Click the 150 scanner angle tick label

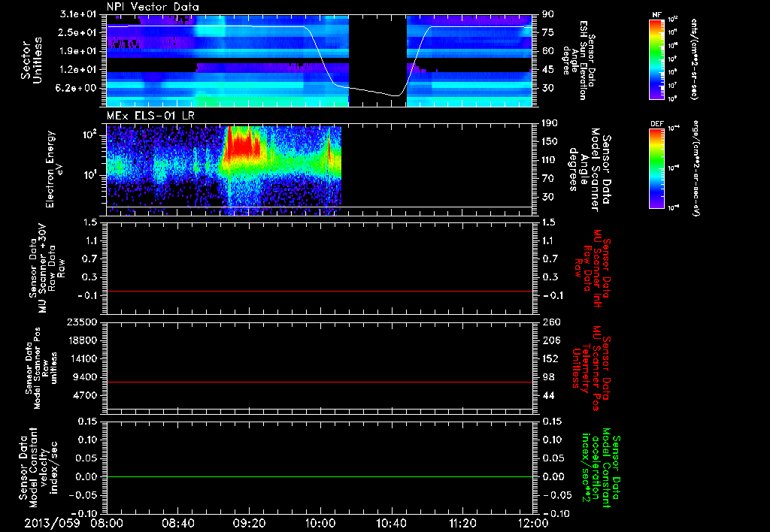point(550,141)
